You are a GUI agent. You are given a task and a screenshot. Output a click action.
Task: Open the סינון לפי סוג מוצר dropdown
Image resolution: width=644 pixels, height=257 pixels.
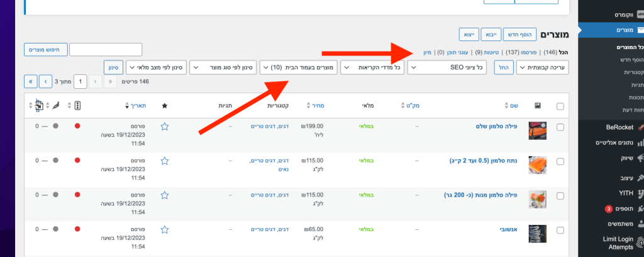click(223, 67)
